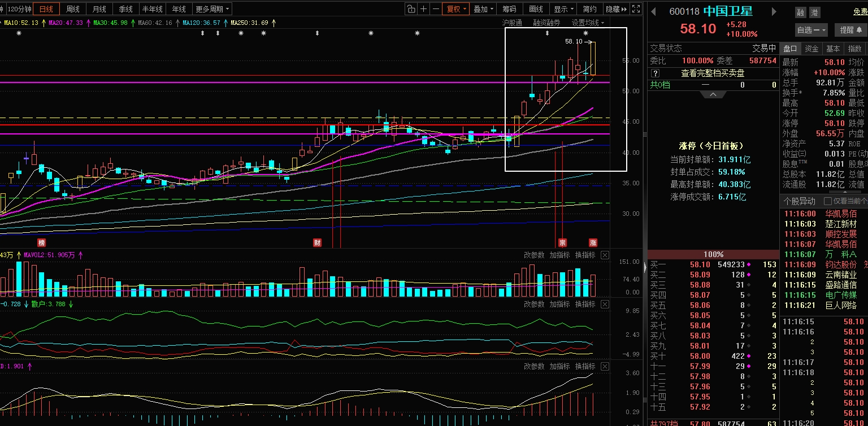Toggle fullscreen chart icon
This screenshot has width=868, height=426.
pyautogui.click(x=636, y=9)
